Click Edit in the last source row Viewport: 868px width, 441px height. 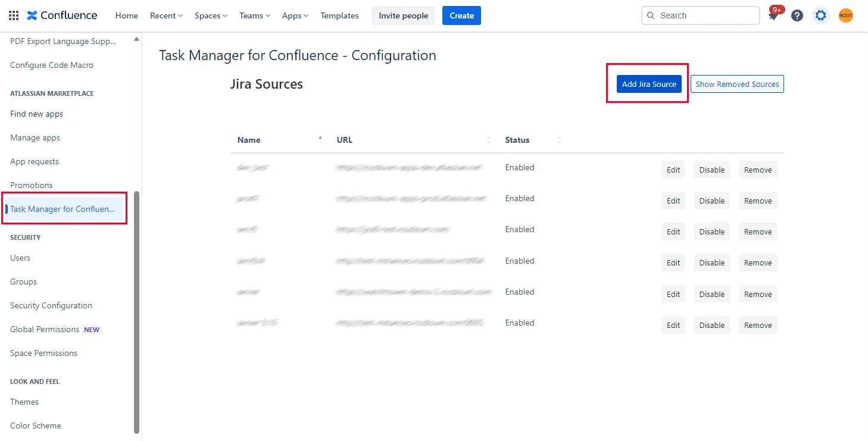(673, 325)
